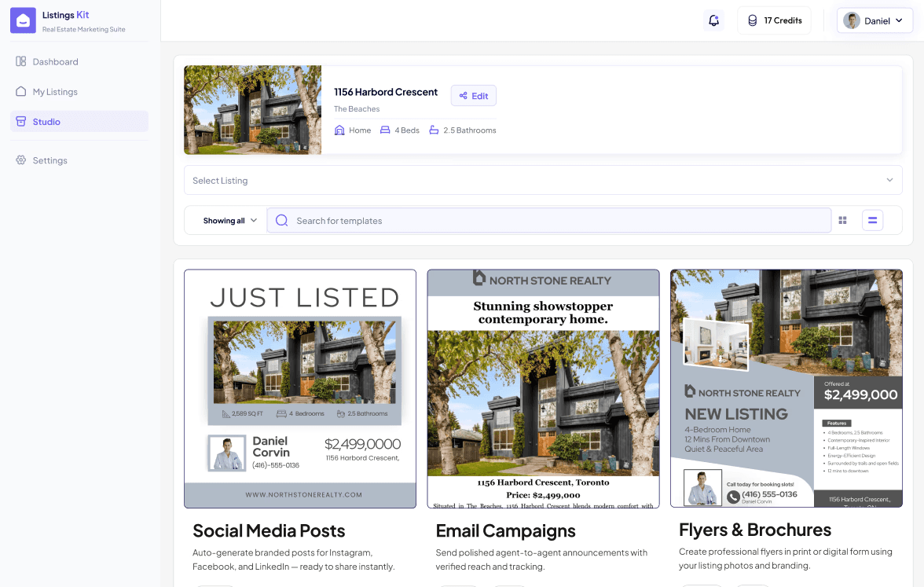Click The Beaches neighborhood label

[357, 109]
